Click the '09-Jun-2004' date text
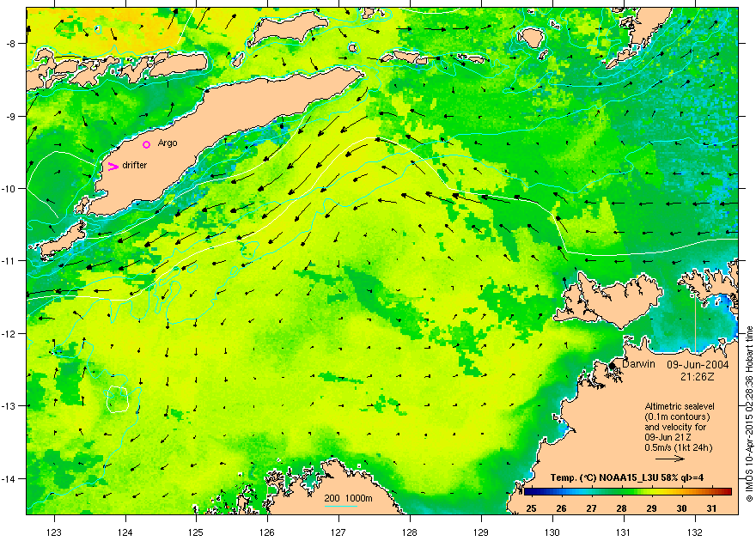The width and height of the screenshot is (756, 541). 698,365
